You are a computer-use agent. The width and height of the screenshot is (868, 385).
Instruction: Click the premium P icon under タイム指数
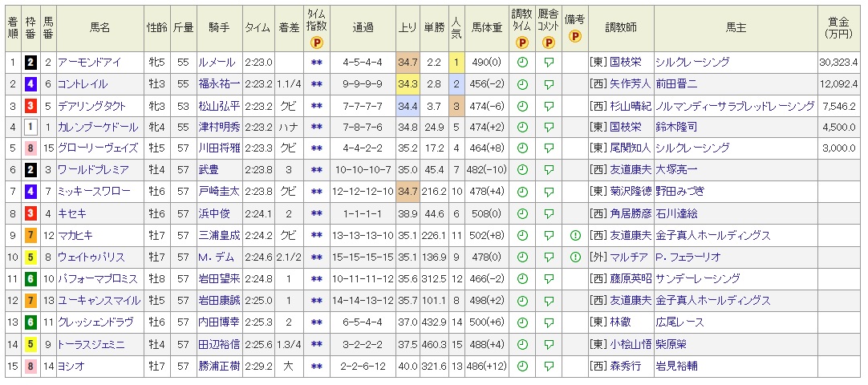pos(317,43)
